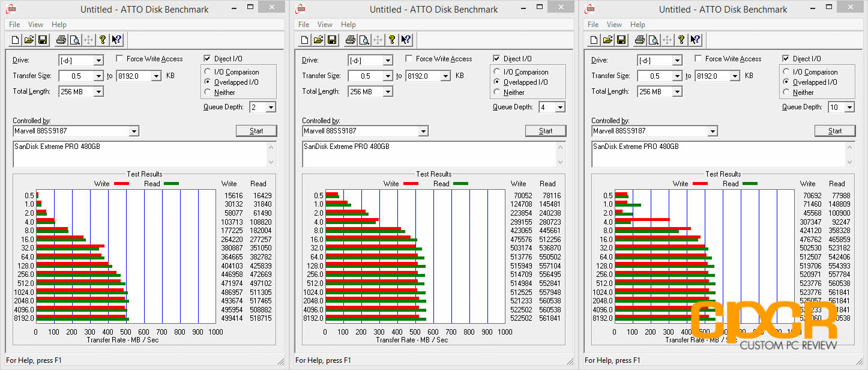Viewport: 868px width, 370px height.
Task: Expand the Controlled by dropdown in the queue depth 2 window
Action: pyautogui.click(x=134, y=131)
